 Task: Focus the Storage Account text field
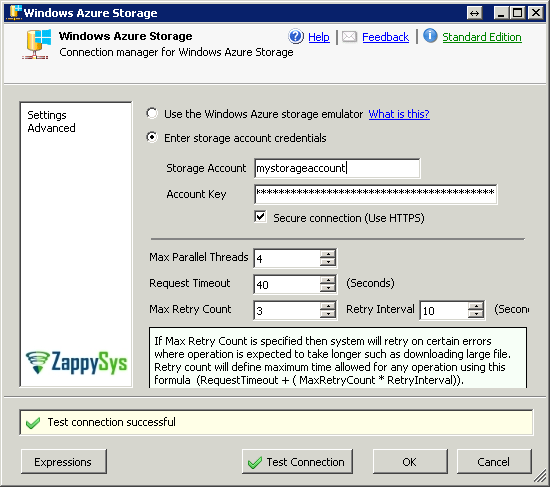coord(337,168)
